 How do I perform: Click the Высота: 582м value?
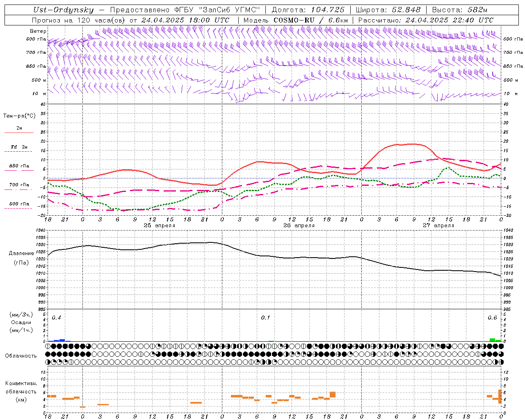pos(460,10)
